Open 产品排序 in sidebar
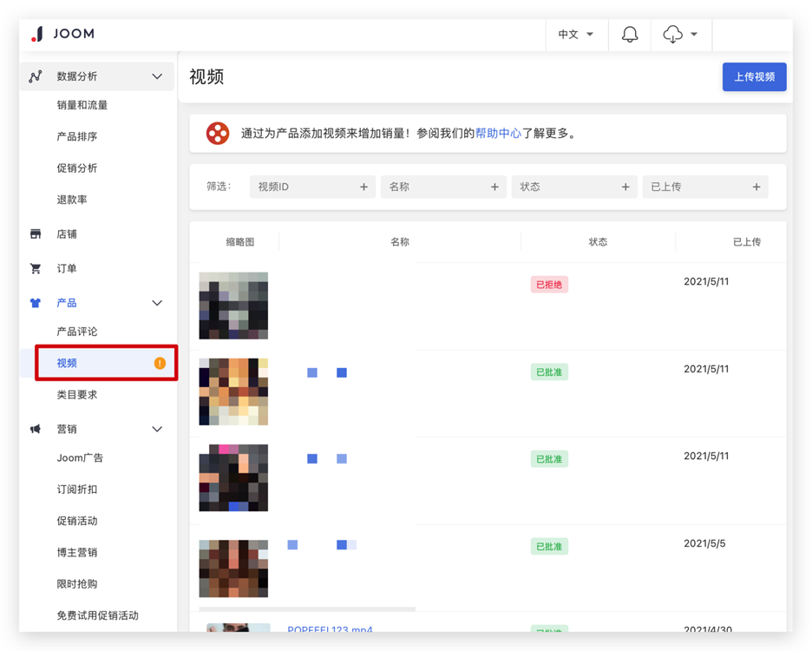The width and height of the screenshot is (812, 651). pyautogui.click(x=77, y=137)
